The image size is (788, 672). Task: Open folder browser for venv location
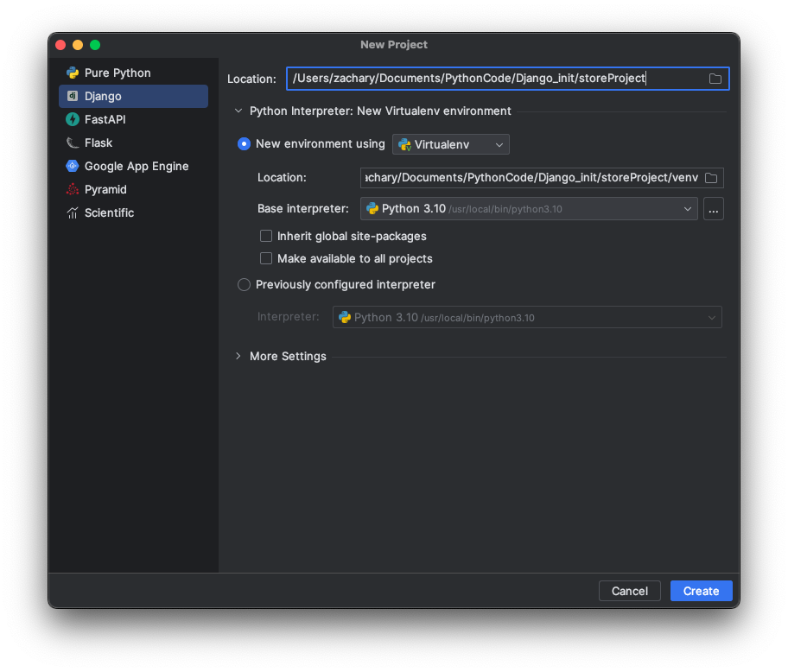[711, 178]
